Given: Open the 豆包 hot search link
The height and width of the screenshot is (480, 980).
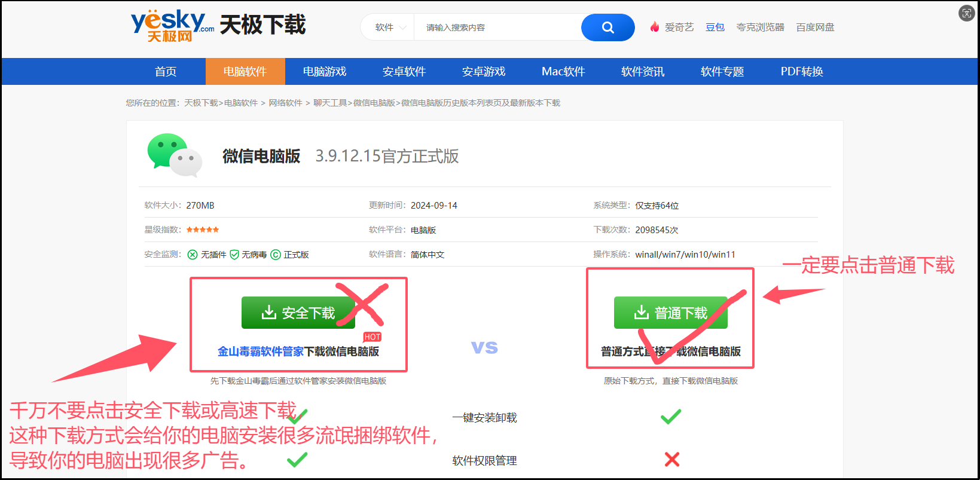Looking at the screenshot, I should tap(715, 27).
